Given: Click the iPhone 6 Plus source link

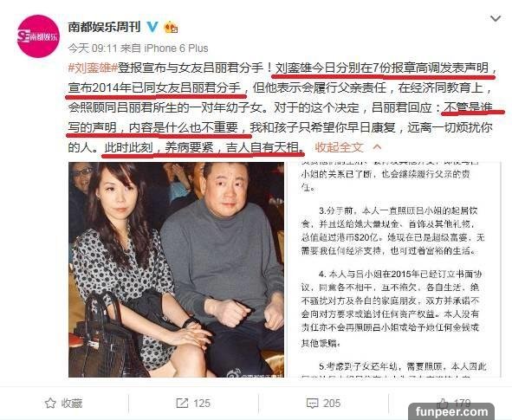Looking at the screenshot, I should [176, 48].
